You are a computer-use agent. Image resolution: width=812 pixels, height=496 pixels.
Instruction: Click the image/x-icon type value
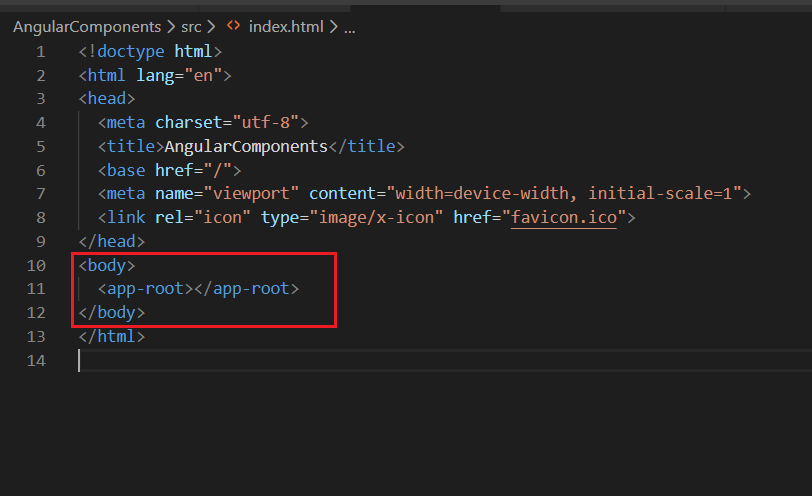(x=376, y=217)
